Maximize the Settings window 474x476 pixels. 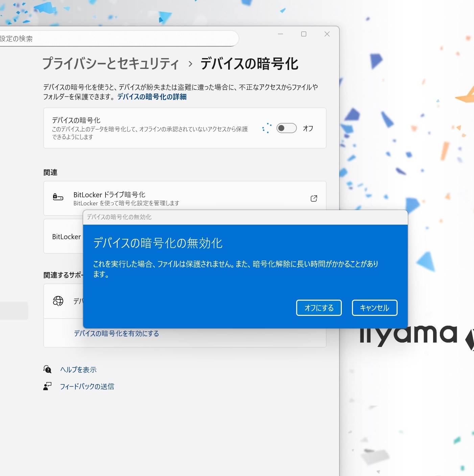pyautogui.click(x=304, y=34)
